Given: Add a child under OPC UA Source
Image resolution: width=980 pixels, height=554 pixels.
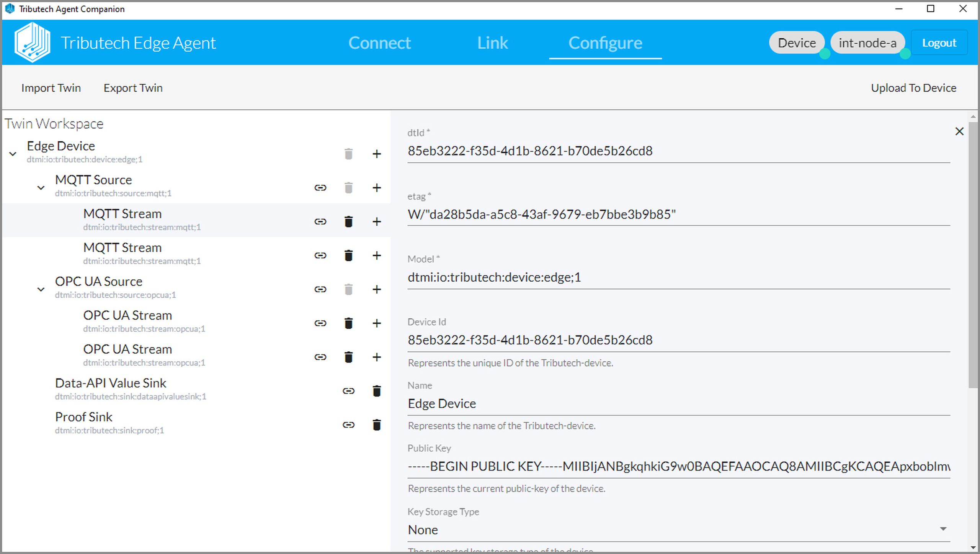Looking at the screenshot, I should [x=377, y=289].
